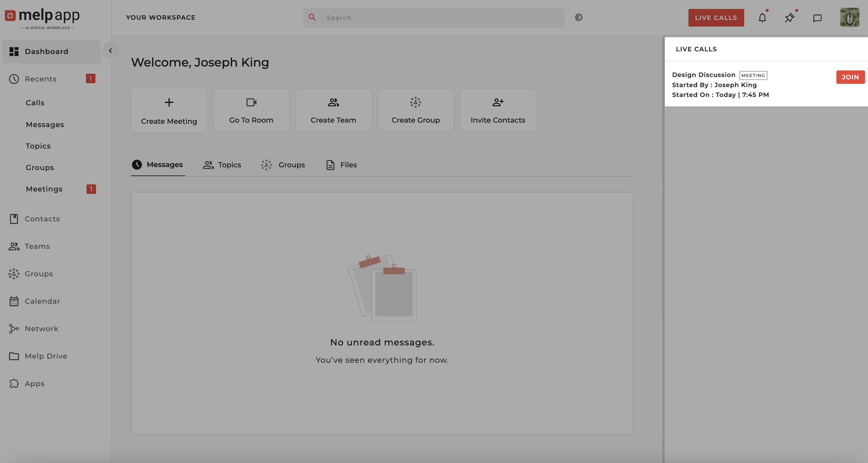Image resolution: width=868 pixels, height=463 pixels.
Task: Collapse the sidebar using chevron arrow
Action: pyautogui.click(x=110, y=51)
